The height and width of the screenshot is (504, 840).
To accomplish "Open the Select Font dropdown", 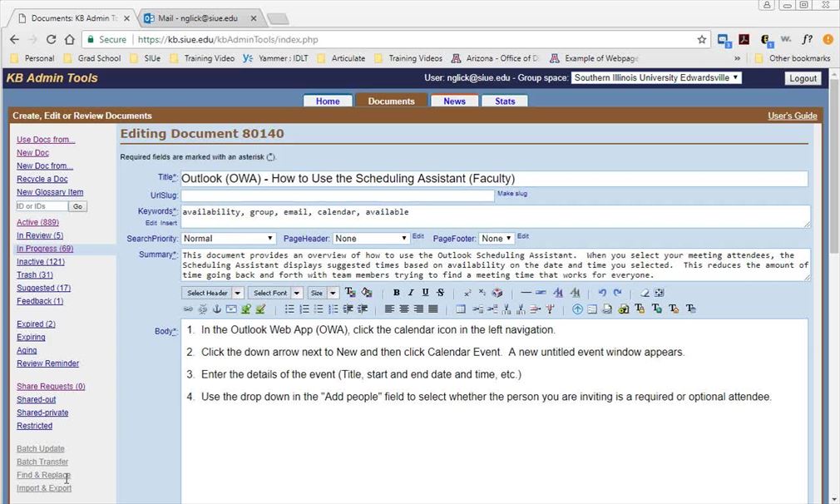I will 276,293.
